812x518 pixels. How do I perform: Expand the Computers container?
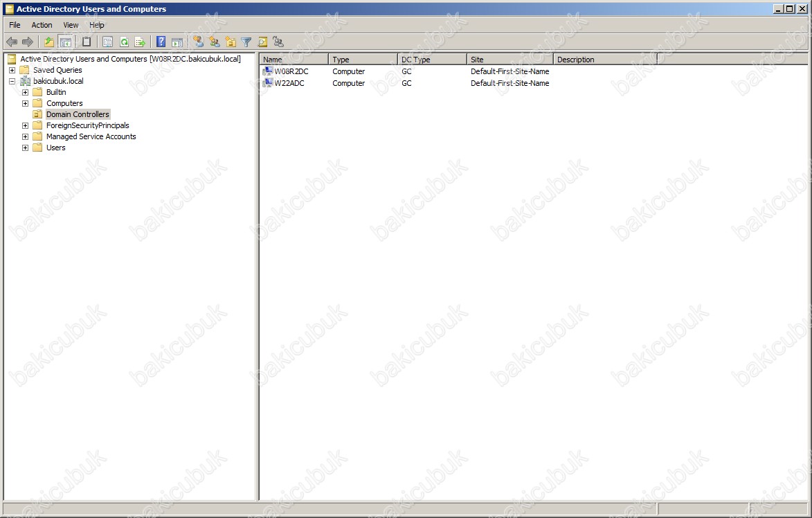[25, 104]
